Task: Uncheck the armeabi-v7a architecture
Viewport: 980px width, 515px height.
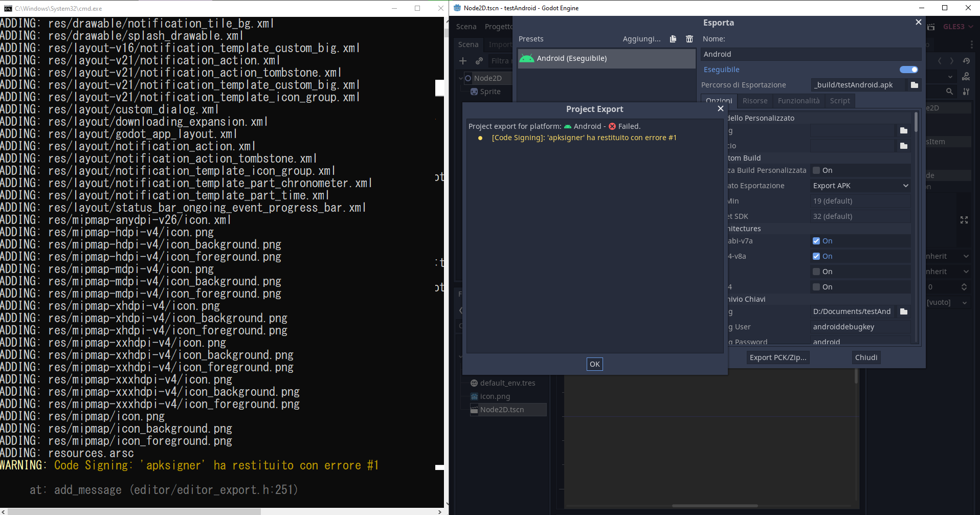Action: coord(816,241)
